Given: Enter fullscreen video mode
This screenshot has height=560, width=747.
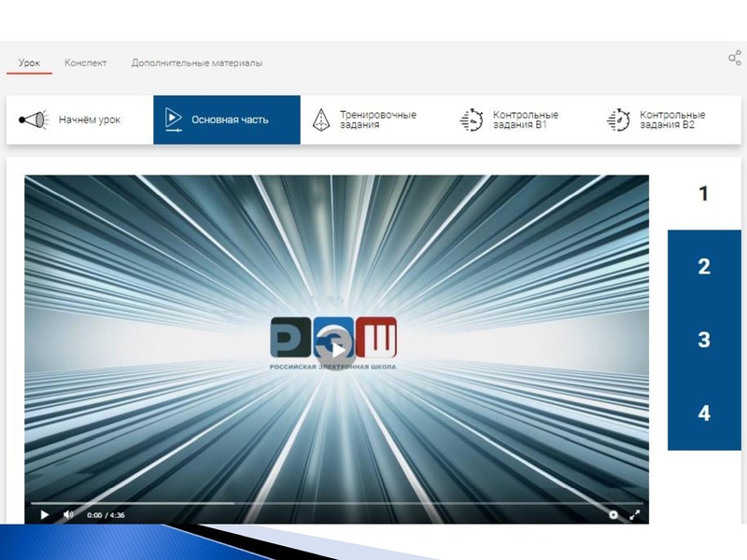Looking at the screenshot, I should coord(635,514).
